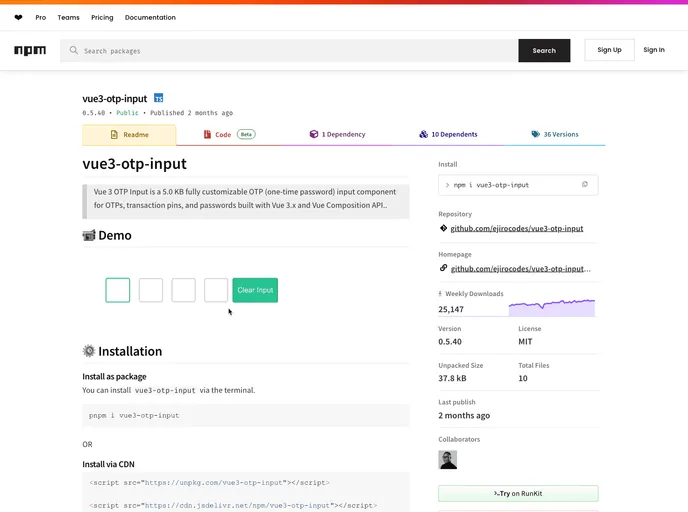The image size is (688, 512).
Task: Click the Sign In link
Action: (654, 50)
